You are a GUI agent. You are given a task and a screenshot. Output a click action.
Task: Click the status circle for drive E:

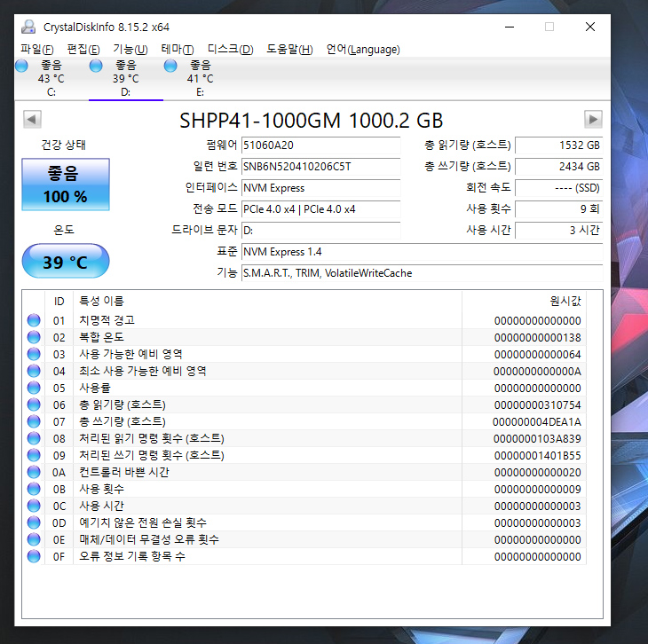[170, 66]
